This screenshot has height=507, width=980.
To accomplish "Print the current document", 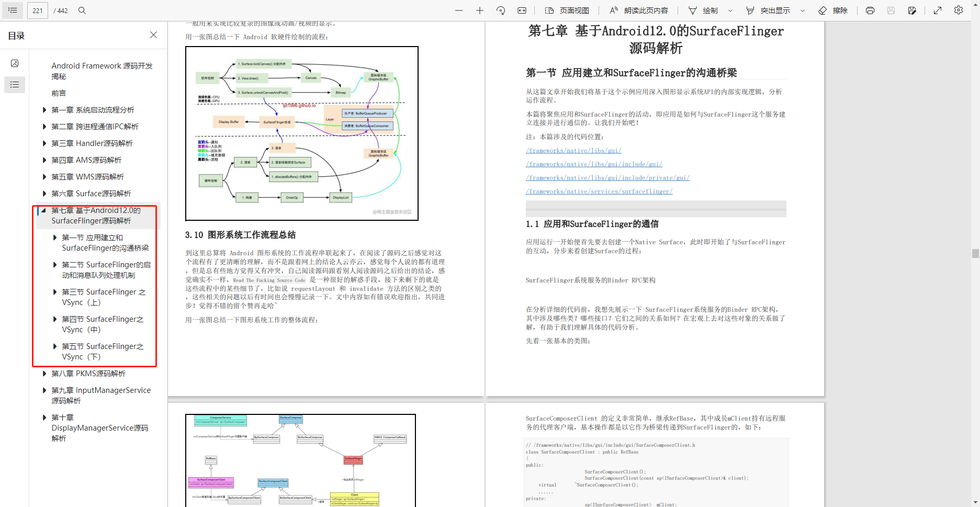I will (869, 10).
